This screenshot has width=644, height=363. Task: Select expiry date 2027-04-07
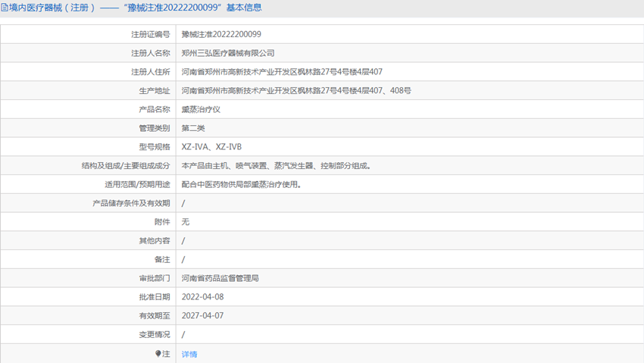[202, 315]
